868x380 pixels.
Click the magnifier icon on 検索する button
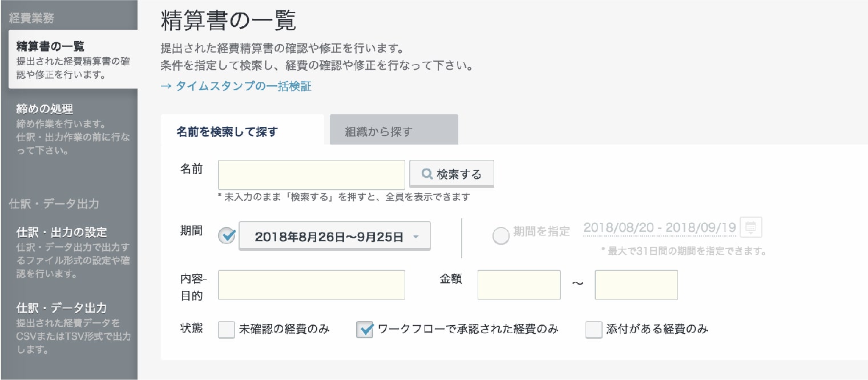click(427, 174)
